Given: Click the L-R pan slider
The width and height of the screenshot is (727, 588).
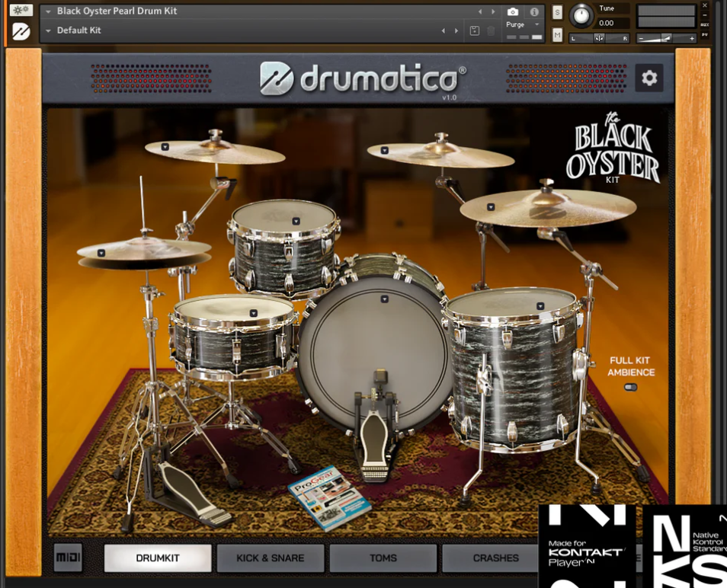Looking at the screenshot, I should (x=599, y=38).
